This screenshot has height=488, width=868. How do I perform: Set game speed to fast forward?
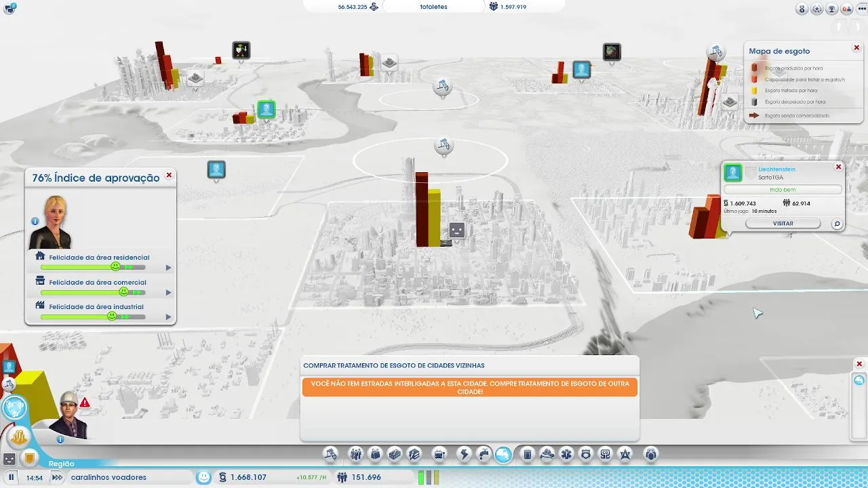tap(57, 477)
